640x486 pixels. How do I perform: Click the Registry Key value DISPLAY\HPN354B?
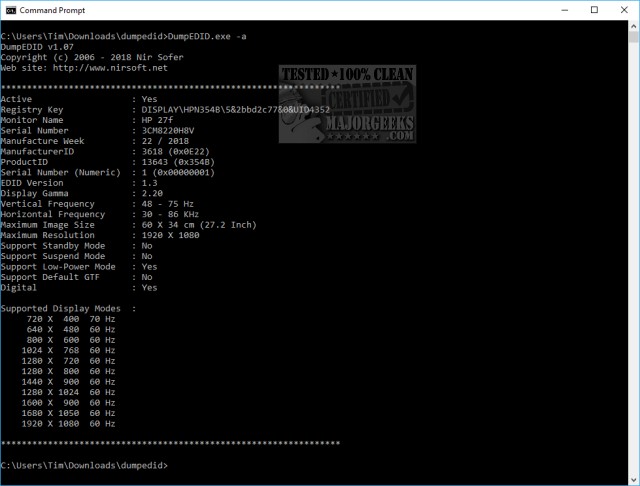tap(236, 109)
